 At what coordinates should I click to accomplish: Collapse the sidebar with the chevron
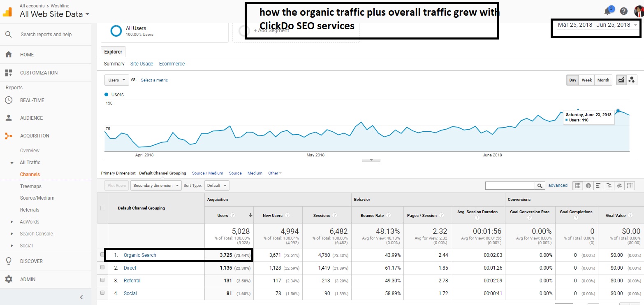coord(81,297)
